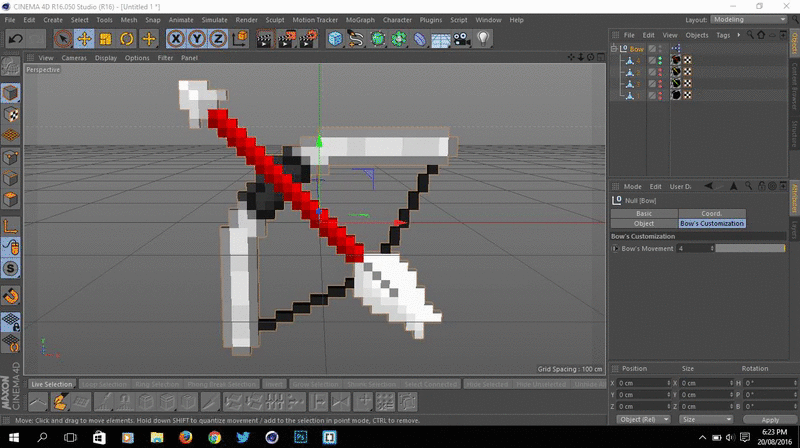Screen dimensions: 800x448
Task: Select the Live Selection arrow tool
Action: [63, 39]
